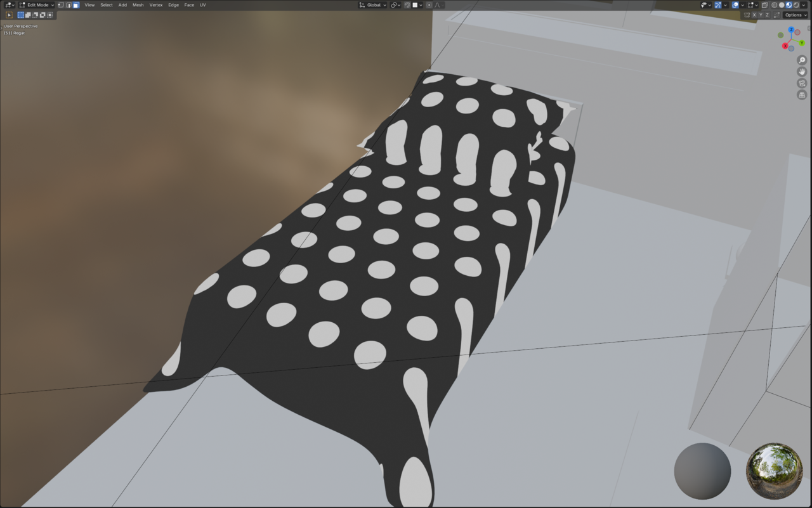Toggle Y axis mirror
Viewport: 812px width, 508px height.
pos(761,15)
